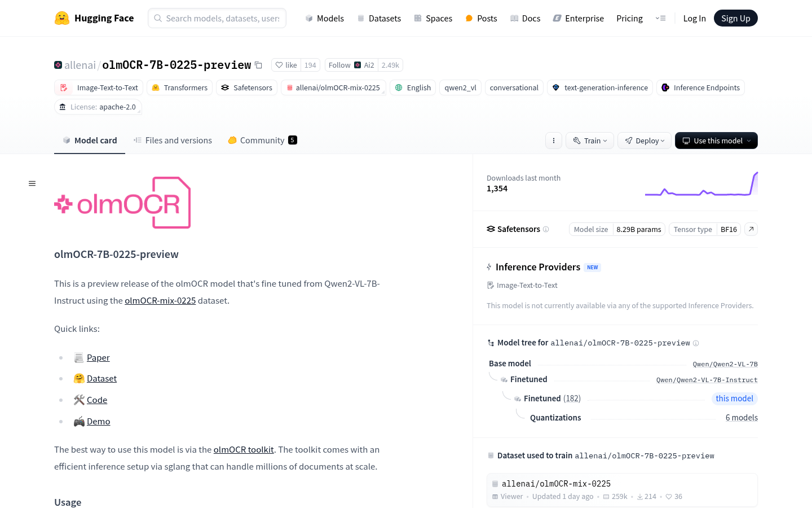The width and height of the screenshot is (812, 508).
Task: Click the Sign Up button
Action: click(735, 18)
